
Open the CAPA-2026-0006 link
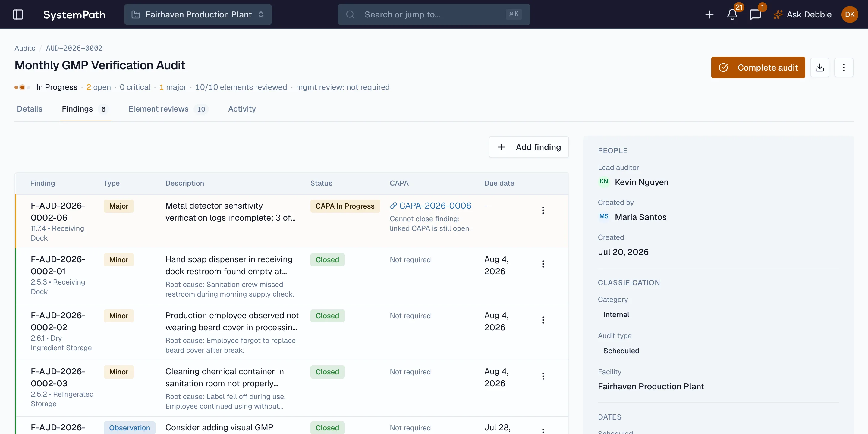click(x=435, y=206)
